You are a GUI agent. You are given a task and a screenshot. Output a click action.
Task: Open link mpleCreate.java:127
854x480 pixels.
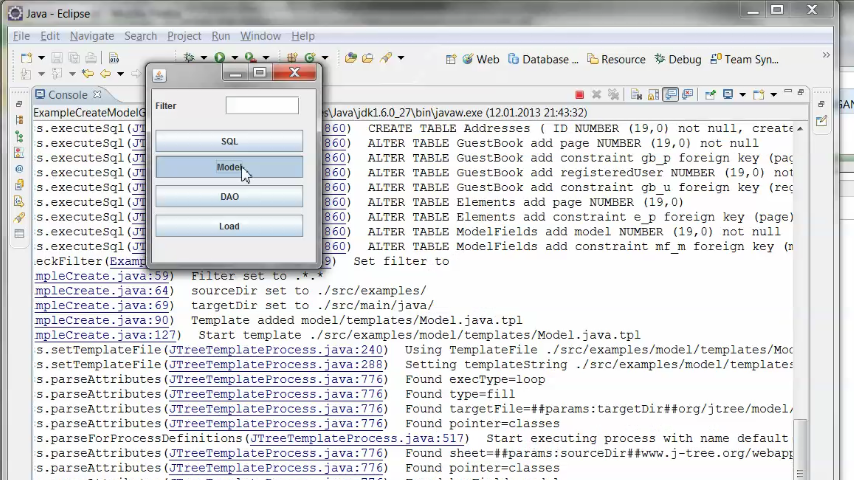pos(106,335)
